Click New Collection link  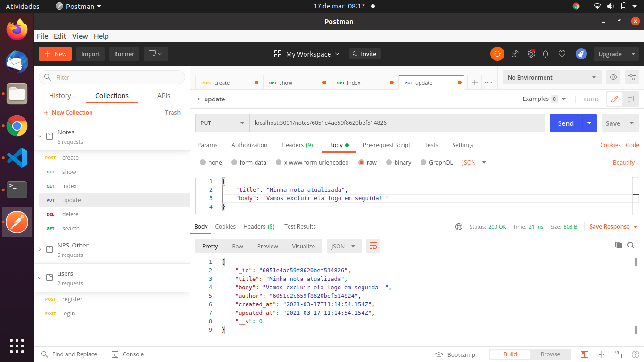tap(68, 112)
